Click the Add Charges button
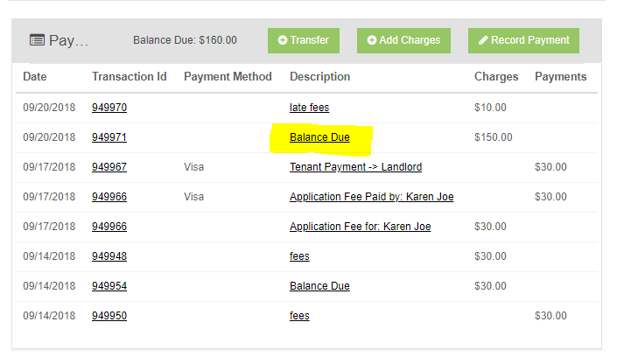 click(x=403, y=40)
